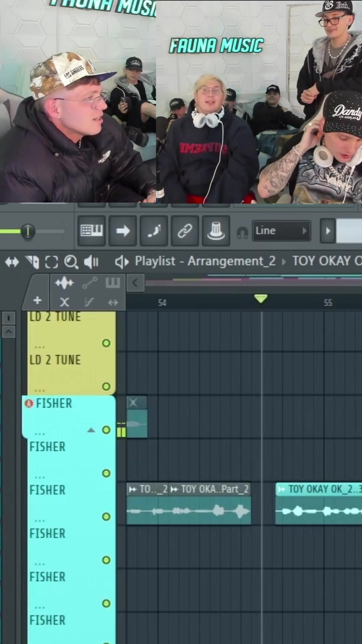
Task: Collapse the picker with the left chevron
Action: click(x=135, y=283)
